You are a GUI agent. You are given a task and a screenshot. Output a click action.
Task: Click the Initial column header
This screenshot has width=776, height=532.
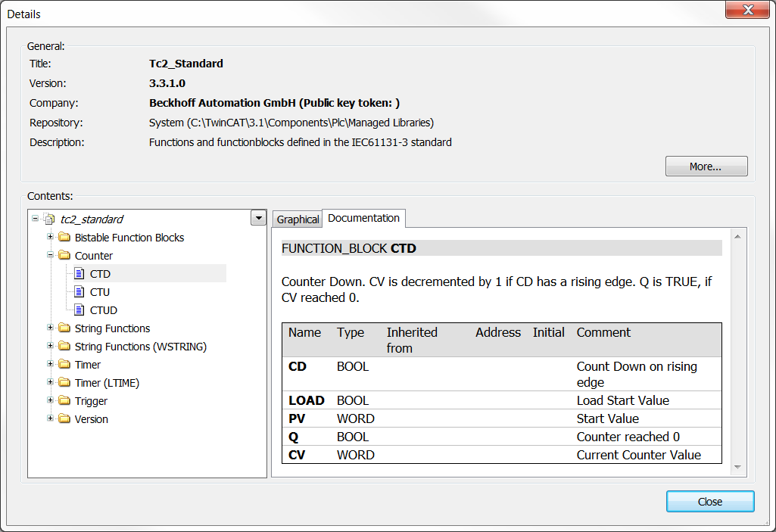tap(548, 332)
